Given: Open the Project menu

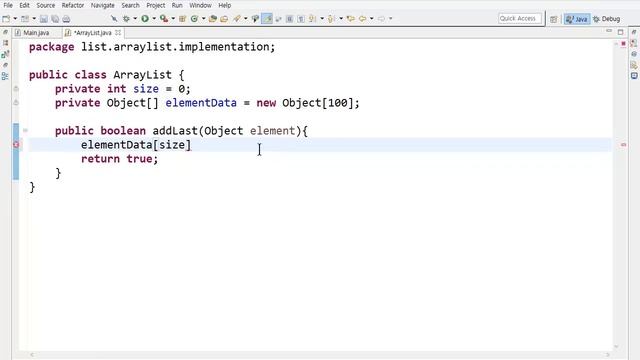Looking at the screenshot, I should [x=156, y=5].
